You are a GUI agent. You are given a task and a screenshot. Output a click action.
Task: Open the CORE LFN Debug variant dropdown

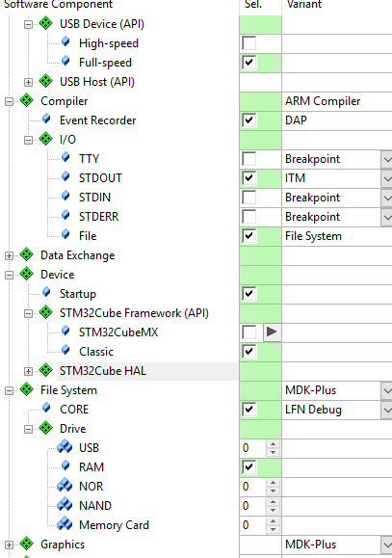pyautogui.click(x=386, y=410)
